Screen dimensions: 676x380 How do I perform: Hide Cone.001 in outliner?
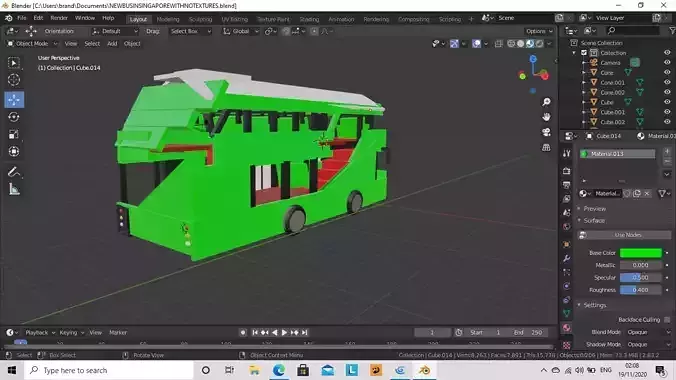click(667, 82)
